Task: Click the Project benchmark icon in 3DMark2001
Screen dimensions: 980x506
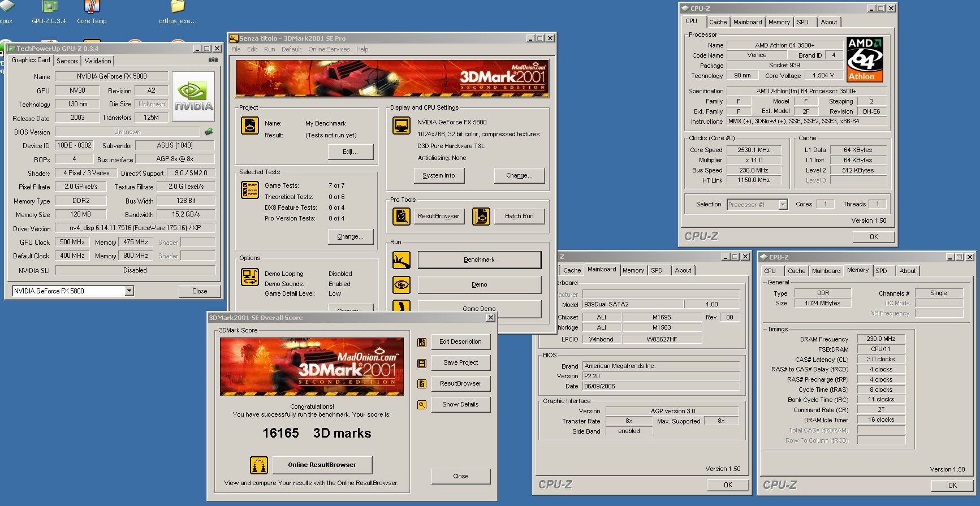Action: click(x=250, y=126)
